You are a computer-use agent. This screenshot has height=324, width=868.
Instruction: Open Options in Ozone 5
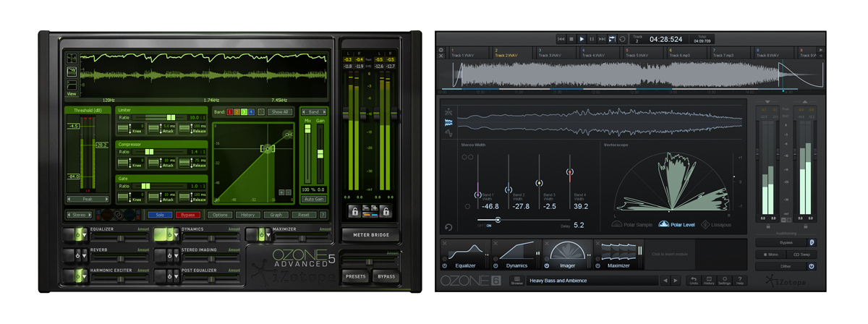pos(220,215)
